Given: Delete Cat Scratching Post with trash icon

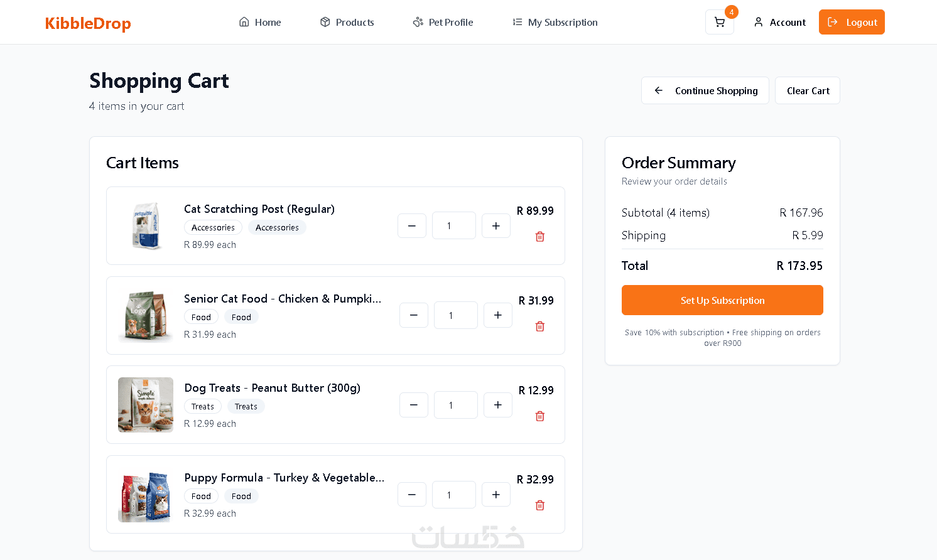Looking at the screenshot, I should 540,237.
